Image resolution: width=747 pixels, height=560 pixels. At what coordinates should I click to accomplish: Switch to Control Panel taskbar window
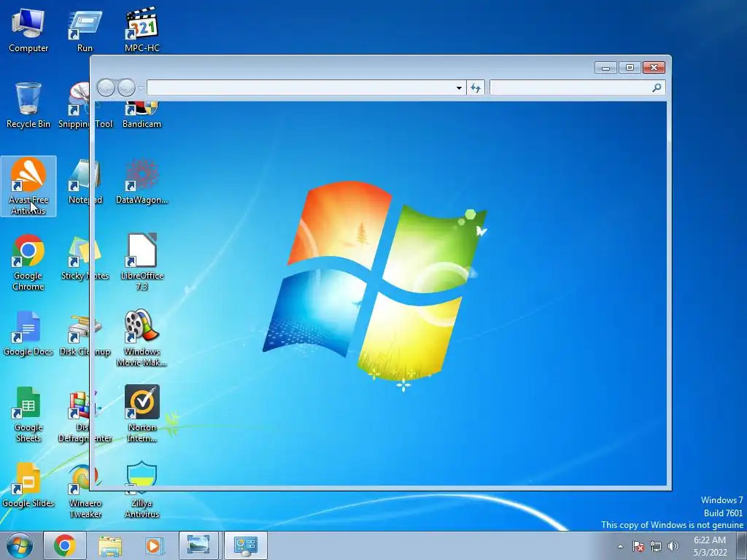tap(245, 545)
